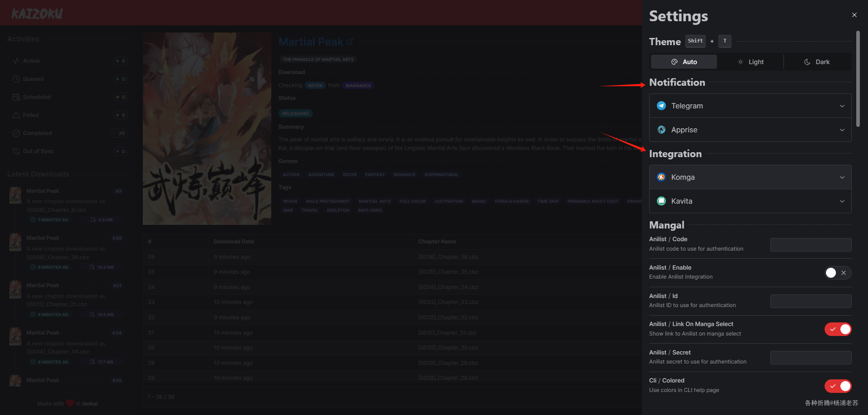Screen dimensions: 868x415
Task: Open the Out of Sync list
Action: coord(69,151)
